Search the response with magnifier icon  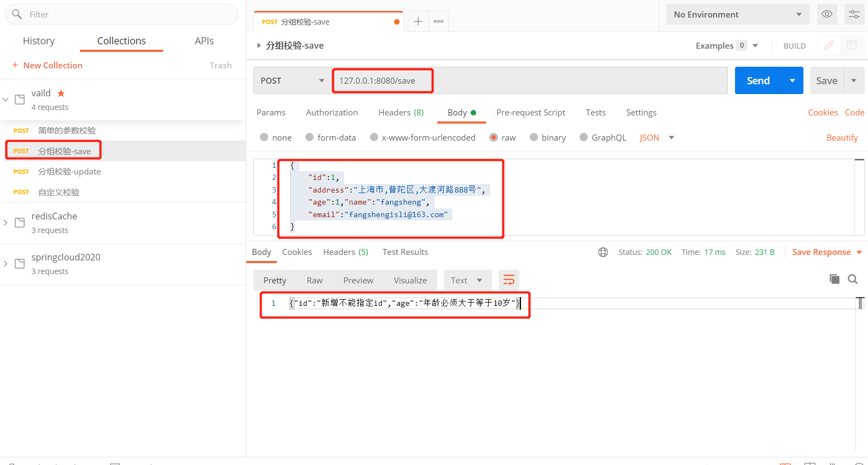click(853, 279)
